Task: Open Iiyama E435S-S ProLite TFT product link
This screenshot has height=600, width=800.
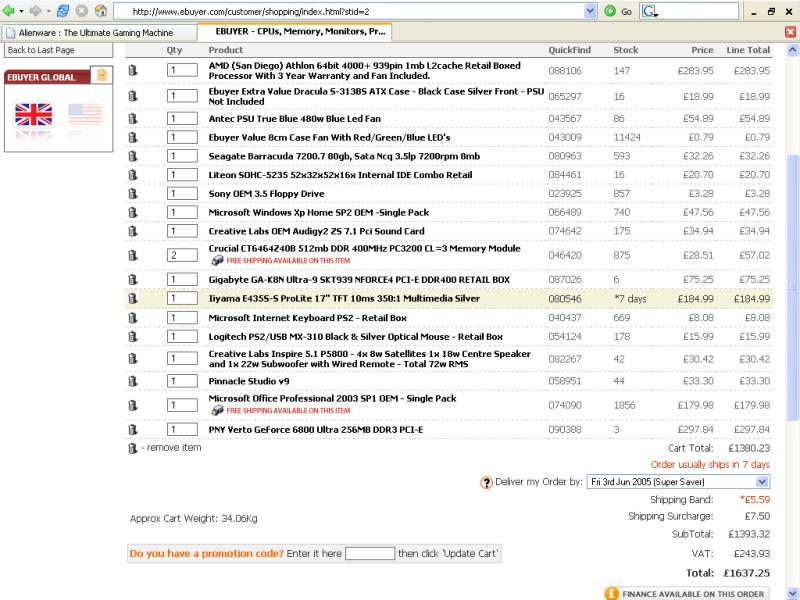Action: tap(344, 298)
